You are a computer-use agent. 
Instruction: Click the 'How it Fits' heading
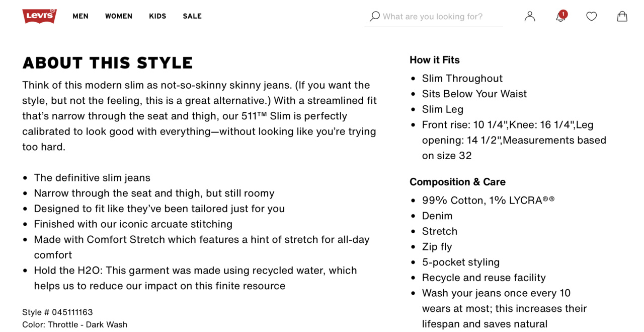tap(435, 60)
